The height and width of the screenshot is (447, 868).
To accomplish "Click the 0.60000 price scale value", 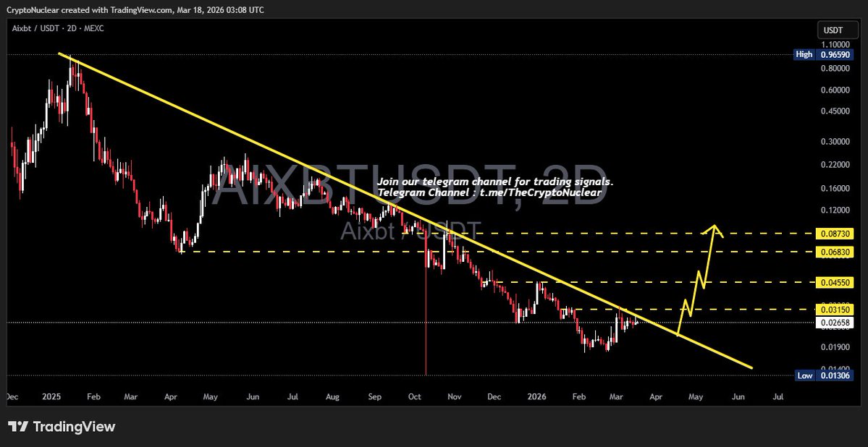I will pos(834,90).
